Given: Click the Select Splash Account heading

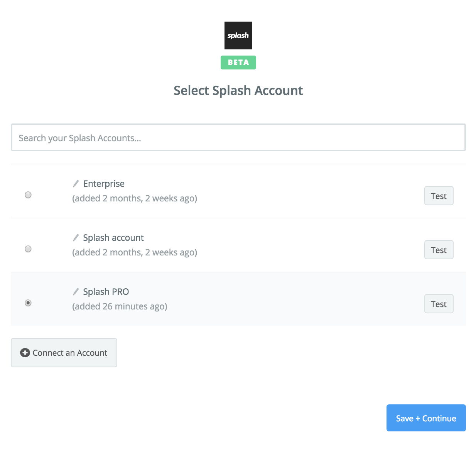Looking at the screenshot, I should click(x=238, y=91).
